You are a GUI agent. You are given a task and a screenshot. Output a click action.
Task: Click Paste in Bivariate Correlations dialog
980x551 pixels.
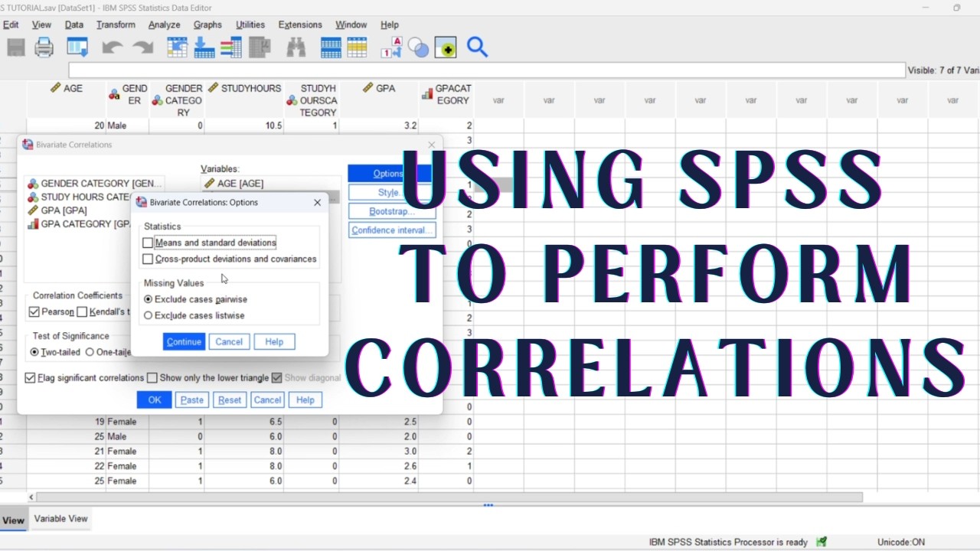tap(192, 400)
